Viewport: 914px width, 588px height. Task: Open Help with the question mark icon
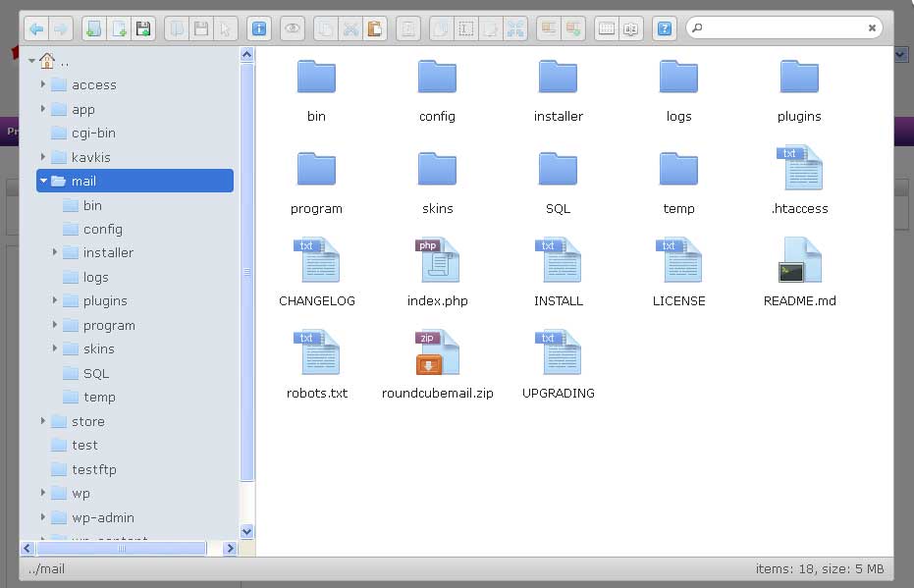pyautogui.click(x=664, y=28)
